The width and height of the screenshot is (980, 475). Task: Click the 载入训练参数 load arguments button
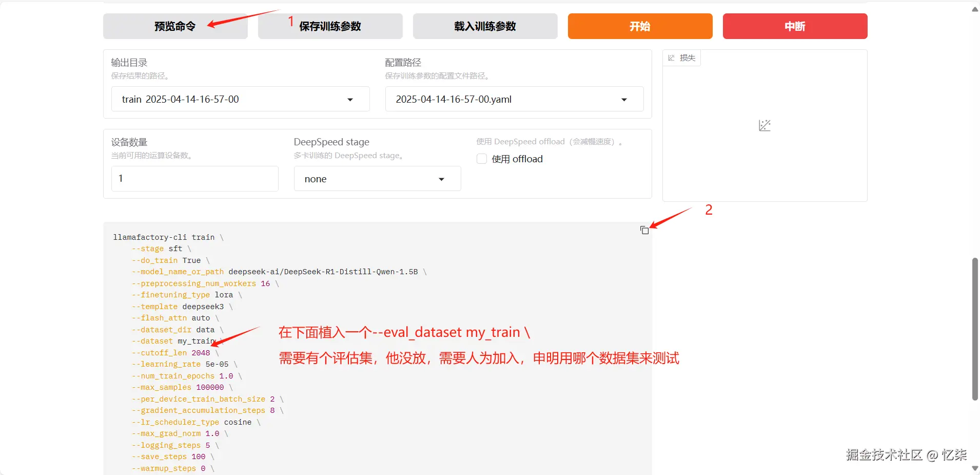coord(485,26)
